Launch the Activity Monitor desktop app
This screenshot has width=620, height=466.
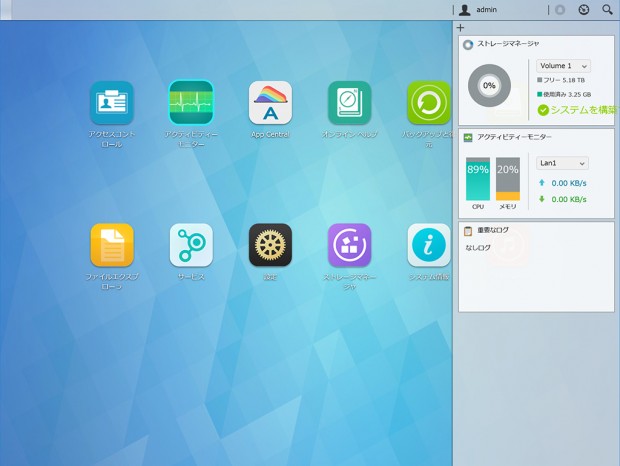click(x=191, y=103)
